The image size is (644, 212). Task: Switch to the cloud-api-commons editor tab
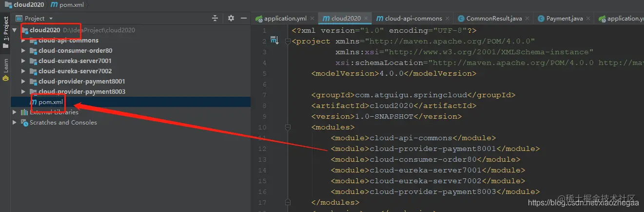click(413, 19)
